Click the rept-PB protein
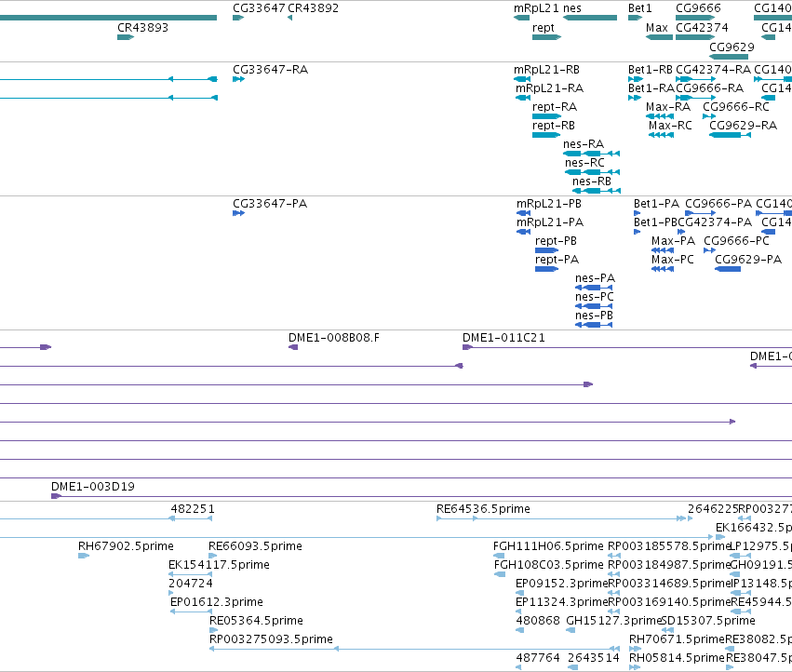The height and width of the screenshot is (672, 792). 556,240
